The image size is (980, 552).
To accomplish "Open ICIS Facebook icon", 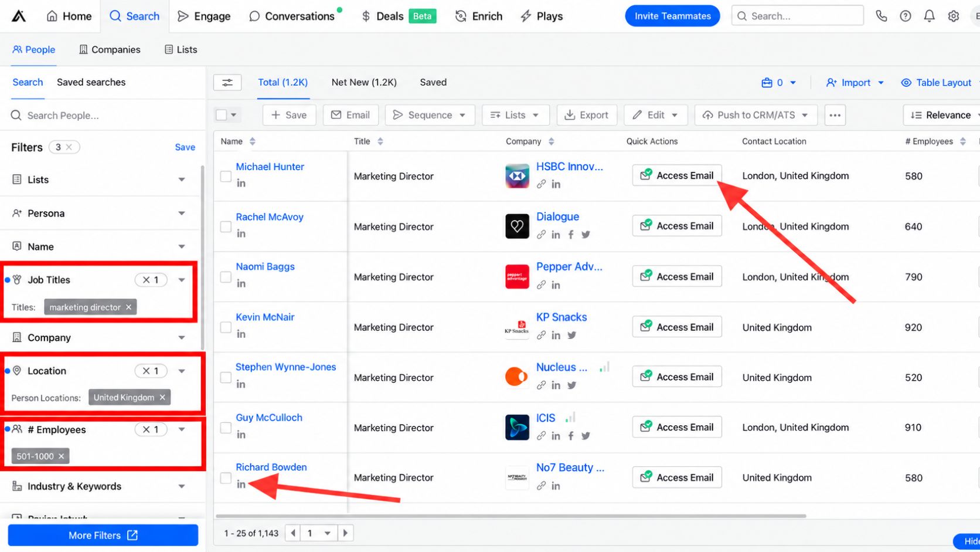I will [571, 436].
